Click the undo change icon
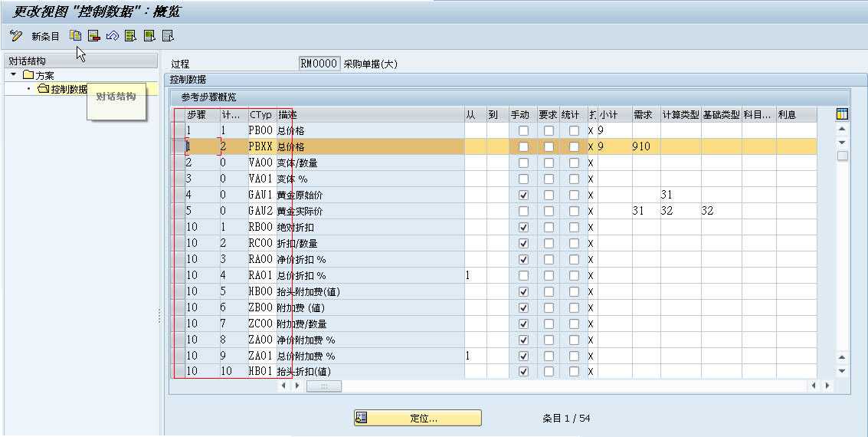 (113, 36)
